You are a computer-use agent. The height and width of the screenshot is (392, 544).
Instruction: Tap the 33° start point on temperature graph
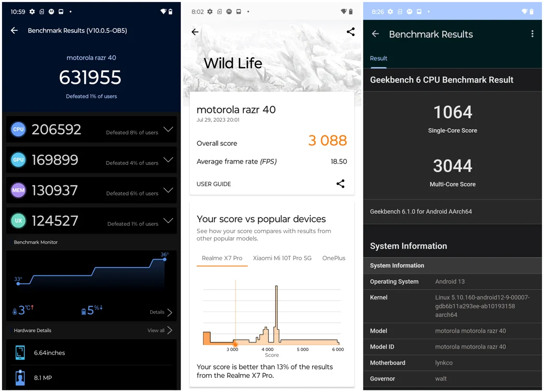tap(18, 284)
